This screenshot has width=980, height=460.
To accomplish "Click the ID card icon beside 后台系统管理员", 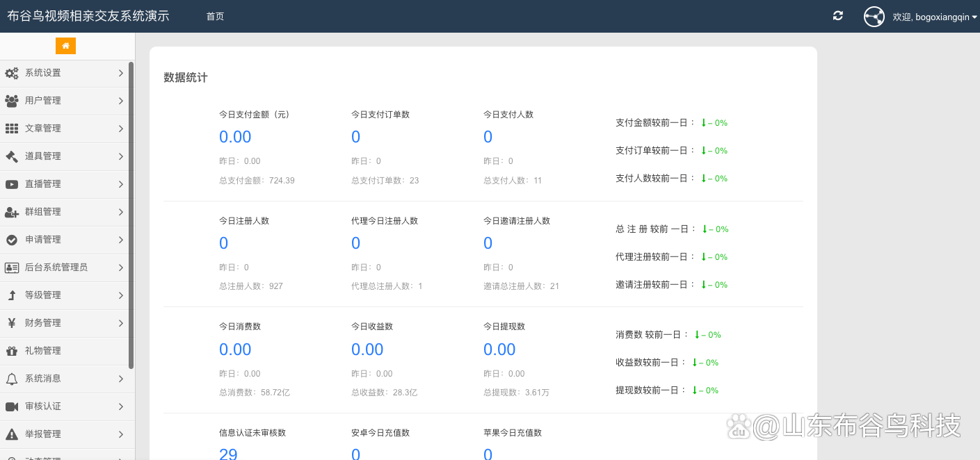I will 12,268.
